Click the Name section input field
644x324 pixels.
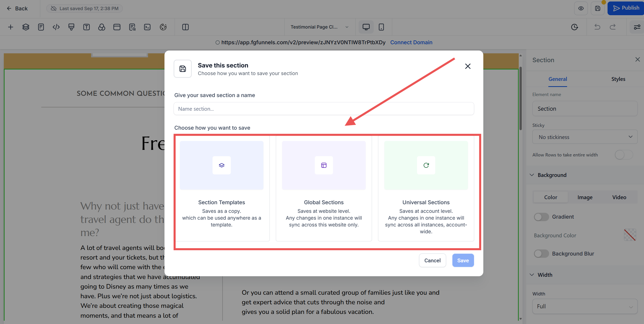pyautogui.click(x=324, y=109)
